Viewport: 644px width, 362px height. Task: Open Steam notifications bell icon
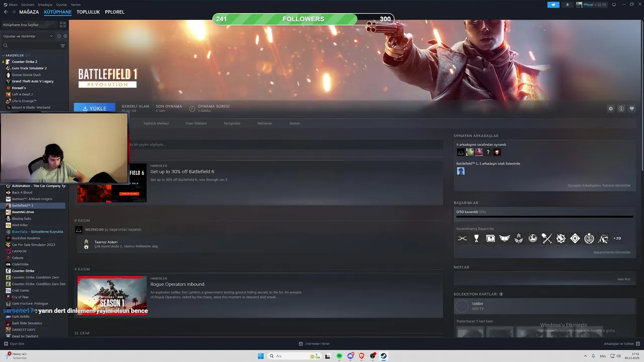click(x=568, y=5)
